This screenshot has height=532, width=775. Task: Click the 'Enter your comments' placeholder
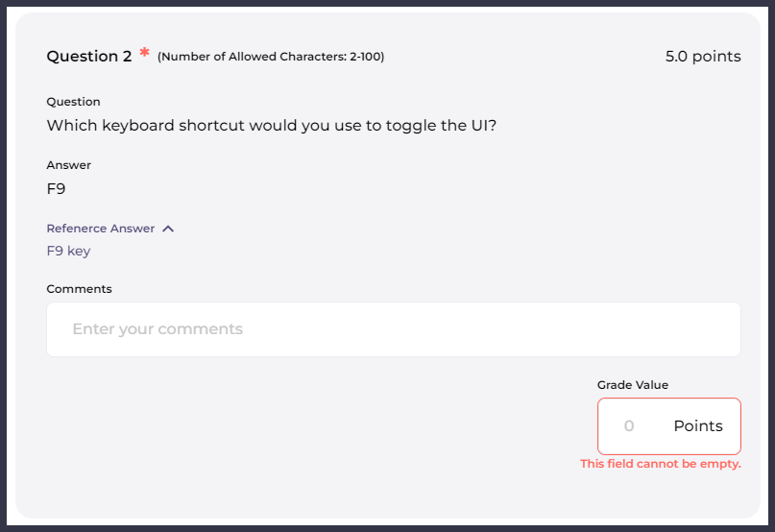pyautogui.click(x=157, y=329)
